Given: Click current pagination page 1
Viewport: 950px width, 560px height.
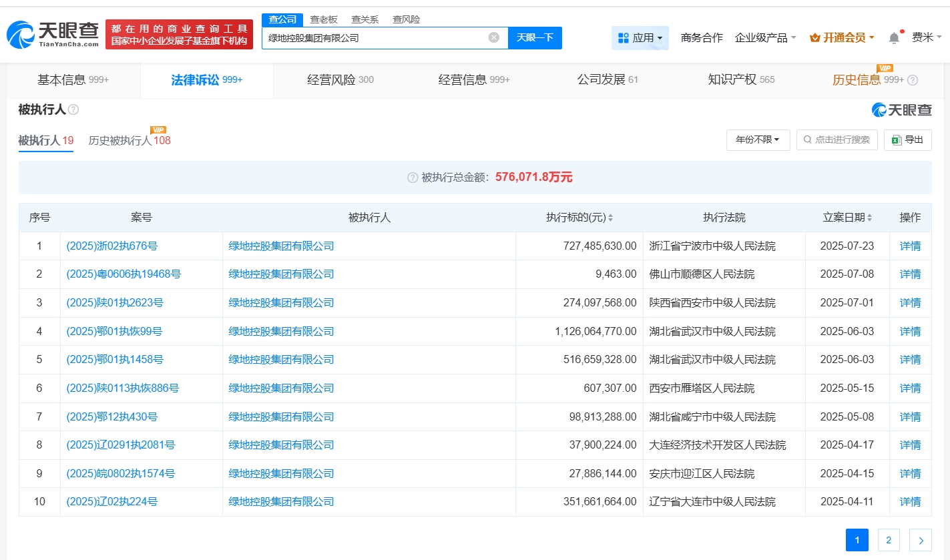Looking at the screenshot, I should click(857, 540).
